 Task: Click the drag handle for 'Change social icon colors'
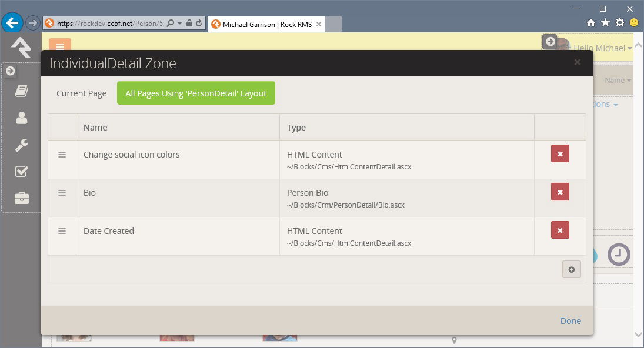click(x=62, y=155)
